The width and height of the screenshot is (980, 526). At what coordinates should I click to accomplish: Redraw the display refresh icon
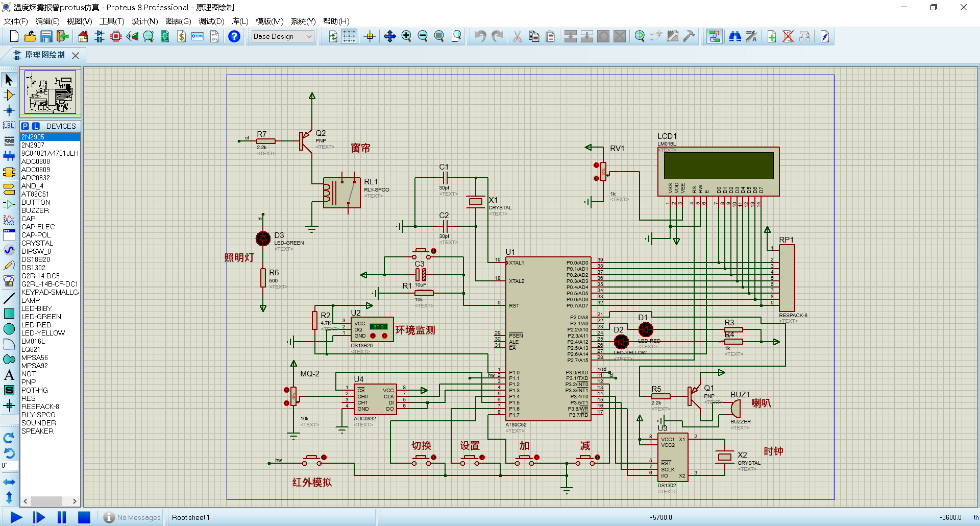point(333,36)
